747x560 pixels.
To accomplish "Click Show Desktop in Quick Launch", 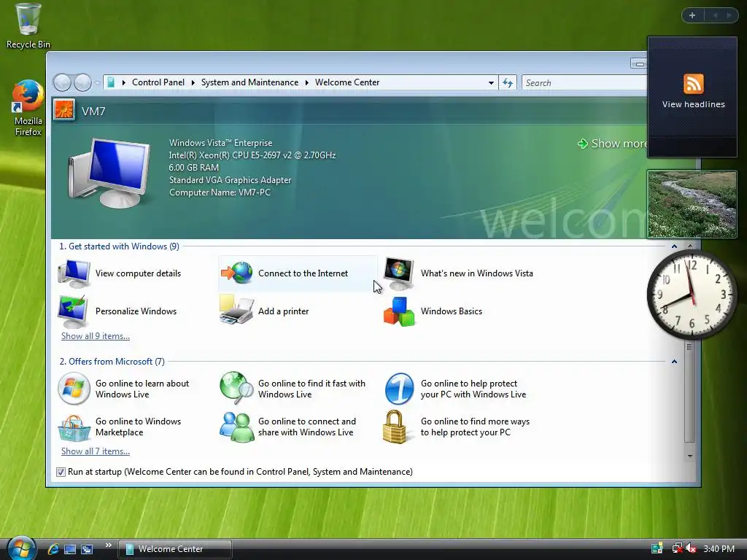I will point(70,549).
